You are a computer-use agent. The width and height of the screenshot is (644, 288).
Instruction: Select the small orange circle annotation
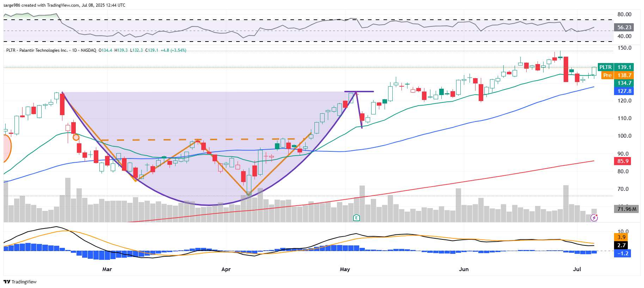coord(76,137)
